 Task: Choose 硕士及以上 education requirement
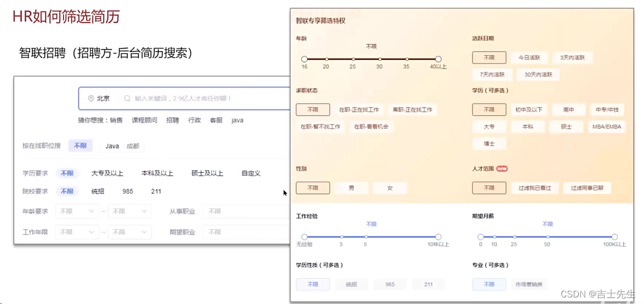click(207, 173)
